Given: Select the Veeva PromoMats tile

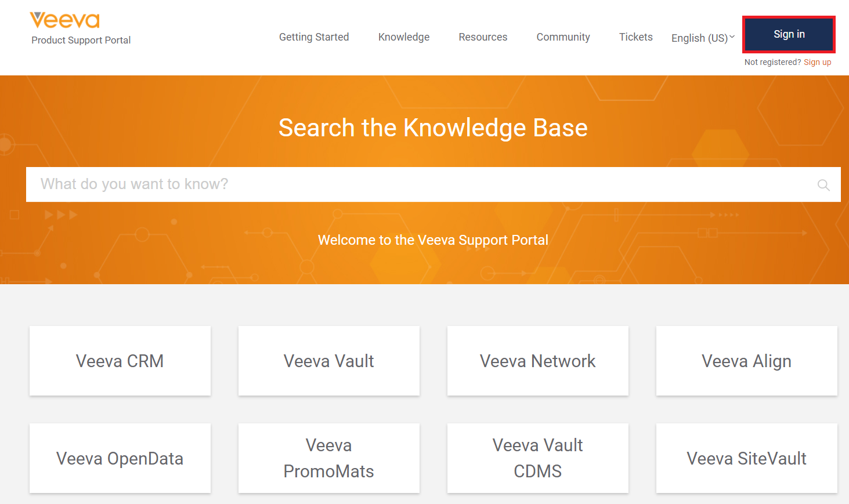Looking at the screenshot, I should tap(329, 458).
